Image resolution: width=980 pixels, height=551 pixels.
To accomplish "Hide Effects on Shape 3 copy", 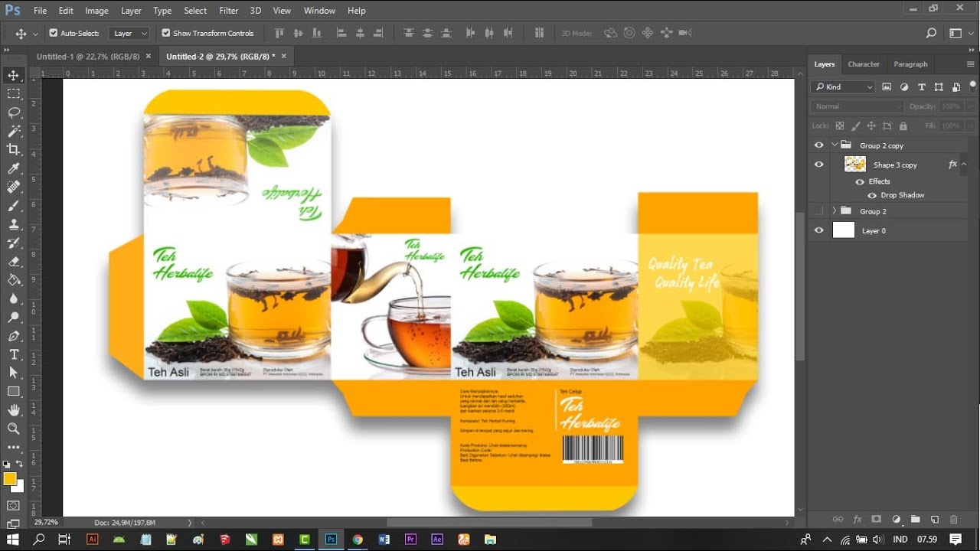I will pyautogui.click(x=860, y=181).
